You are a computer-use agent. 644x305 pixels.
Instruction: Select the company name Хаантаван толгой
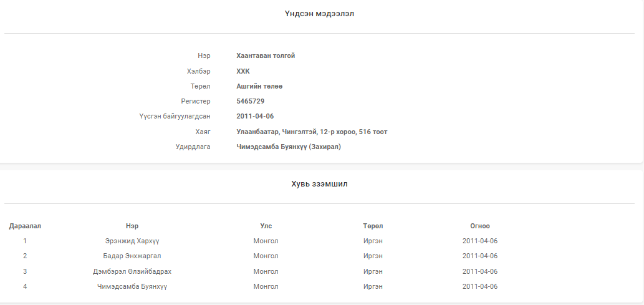(266, 56)
